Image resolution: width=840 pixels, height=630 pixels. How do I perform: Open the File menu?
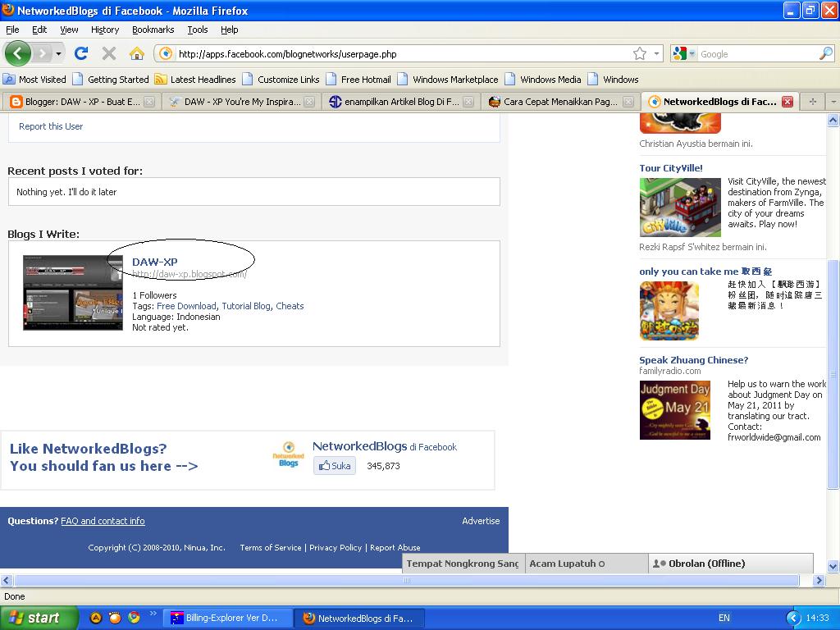[x=12, y=30]
